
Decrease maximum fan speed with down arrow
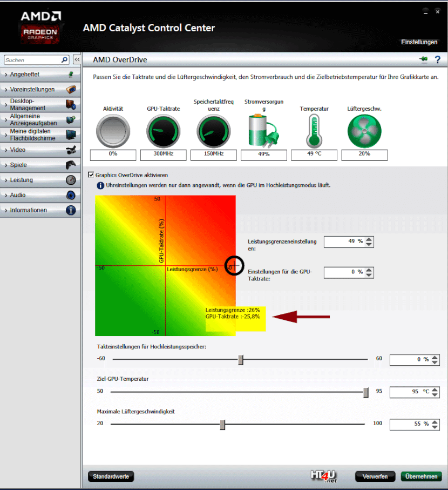[x=435, y=427]
